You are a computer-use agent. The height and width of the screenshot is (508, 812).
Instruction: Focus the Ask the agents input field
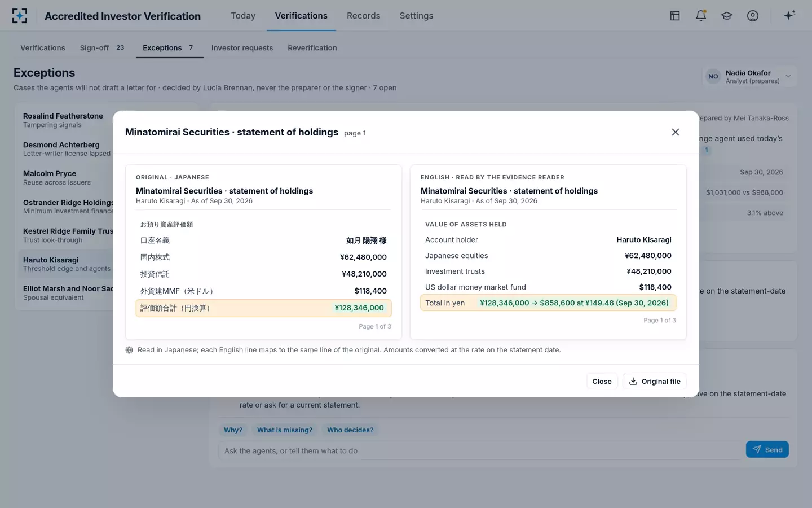coord(480,450)
